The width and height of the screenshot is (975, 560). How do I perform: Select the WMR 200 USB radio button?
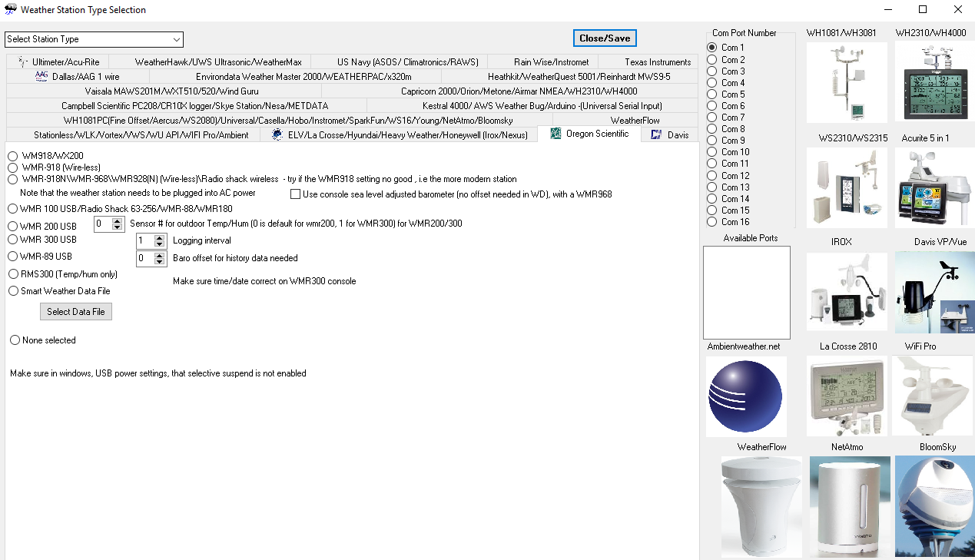pyautogui.click(x=14, y=227)
